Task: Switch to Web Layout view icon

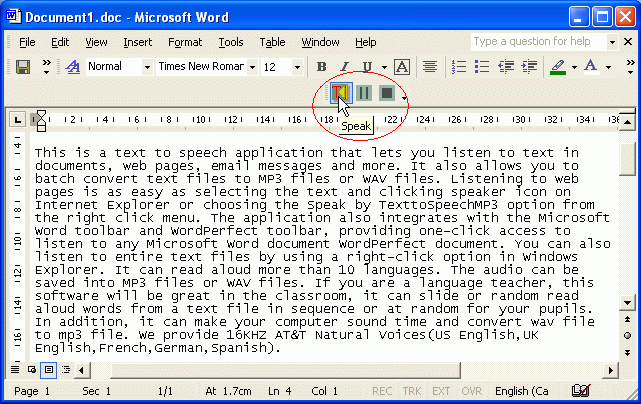Action: (32, 370)
